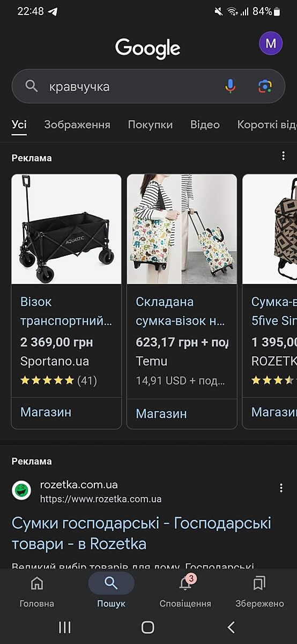Go to Головна home tab
297x644 pixels.
(37, 590)
